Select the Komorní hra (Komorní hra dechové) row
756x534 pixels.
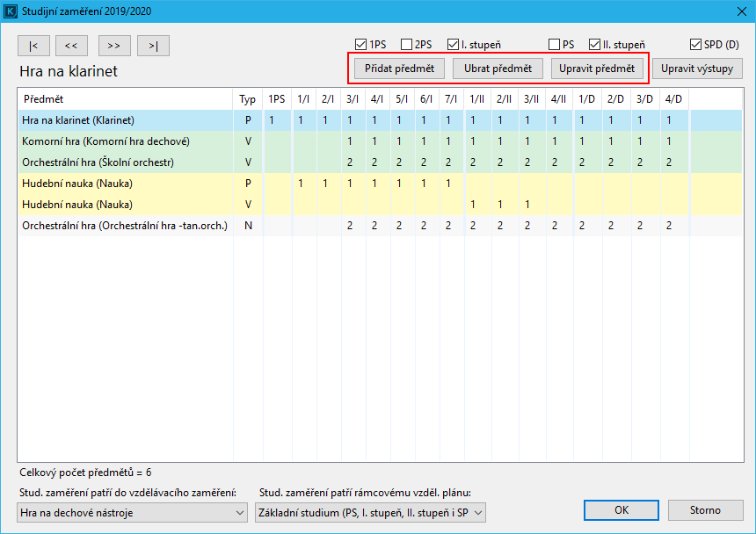[x=105, y=141]
